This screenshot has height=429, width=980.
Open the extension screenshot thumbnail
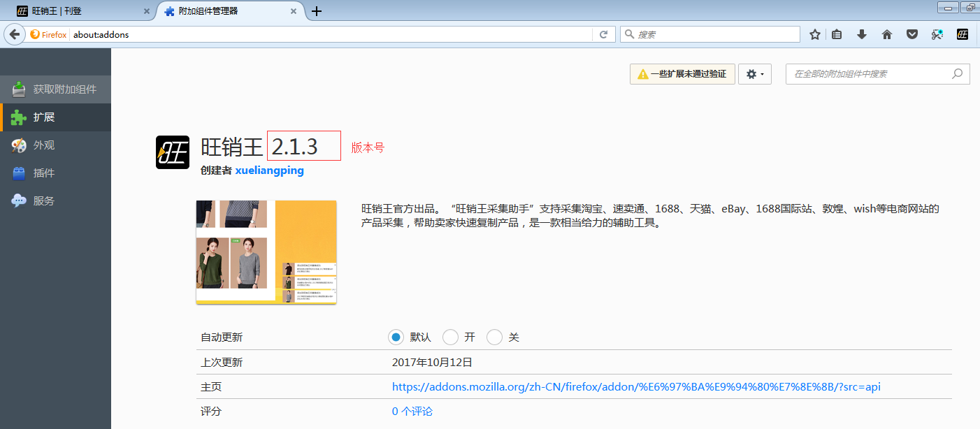pos(266,252)
